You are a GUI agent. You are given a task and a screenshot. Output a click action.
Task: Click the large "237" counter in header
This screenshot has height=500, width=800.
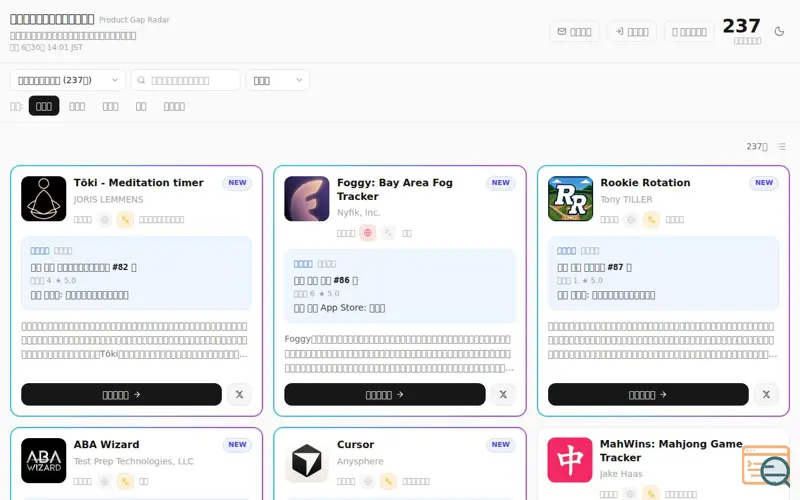741,26
